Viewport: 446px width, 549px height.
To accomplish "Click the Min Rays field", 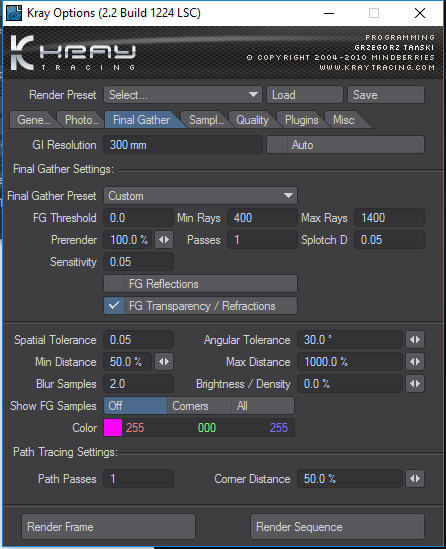I will click(x=262, y=218).
